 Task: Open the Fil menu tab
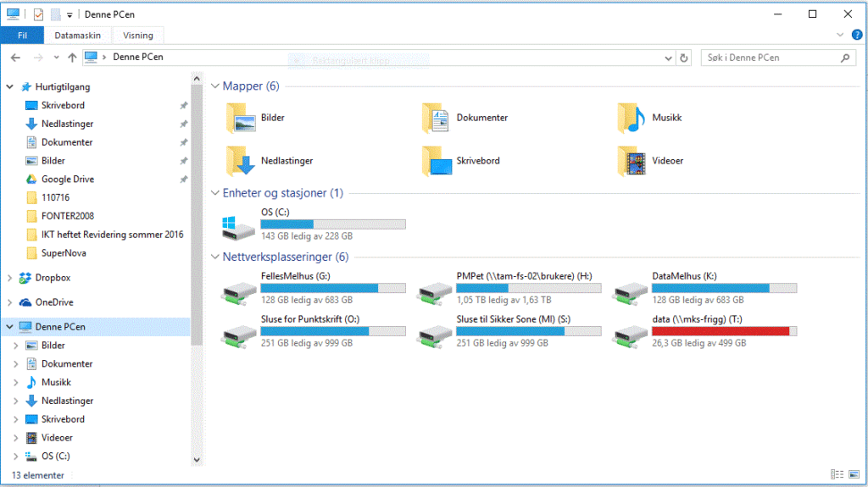coord(23,36)
